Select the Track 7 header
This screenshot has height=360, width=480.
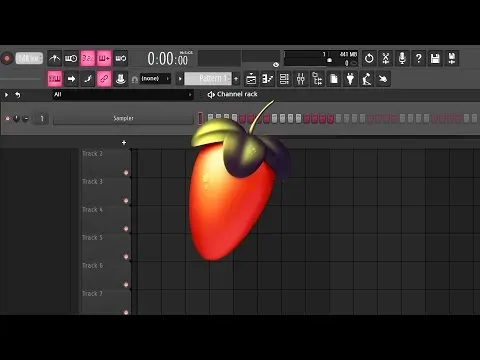pyautogui.click(x=106, y=302)
